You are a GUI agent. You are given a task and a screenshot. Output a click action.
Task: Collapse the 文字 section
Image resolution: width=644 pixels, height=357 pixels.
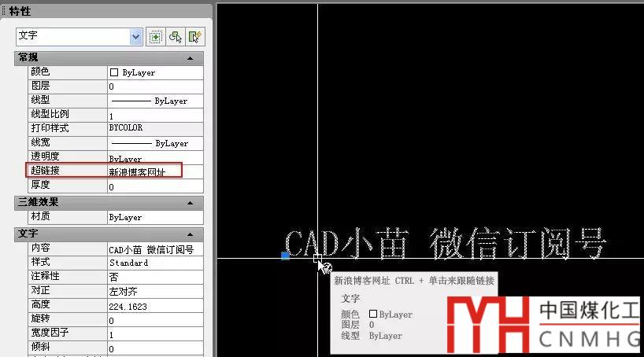tap(191, 234)
